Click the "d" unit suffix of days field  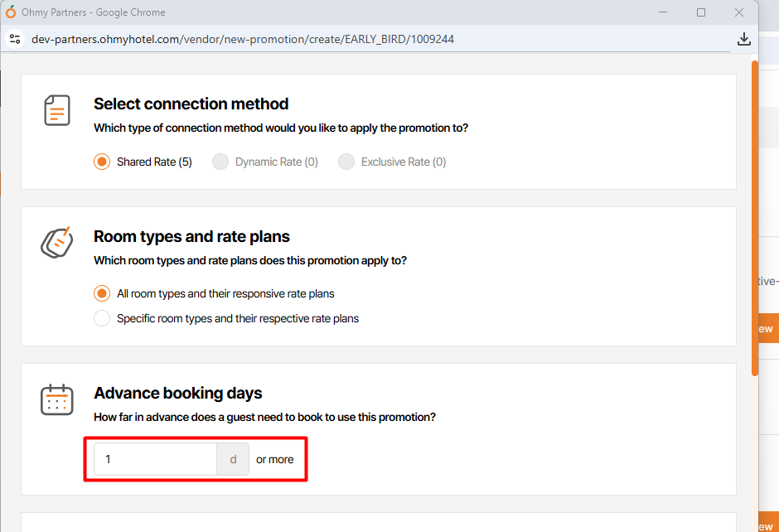coord(233,459)
